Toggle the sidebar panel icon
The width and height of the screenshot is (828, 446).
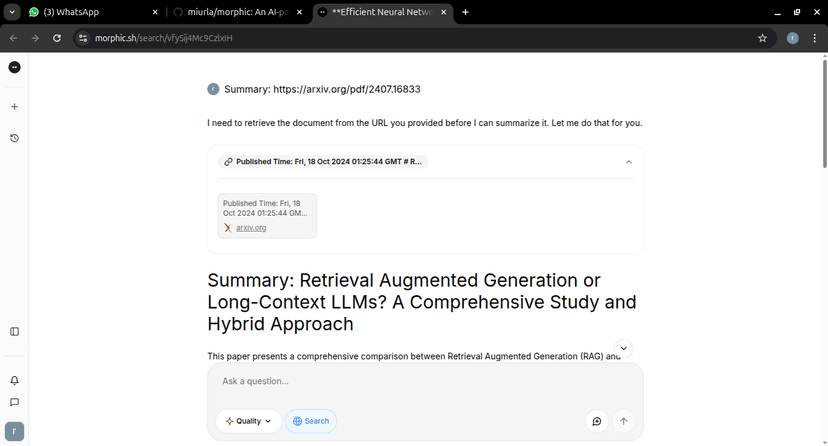pyautogui.click(x=14, y=331)
